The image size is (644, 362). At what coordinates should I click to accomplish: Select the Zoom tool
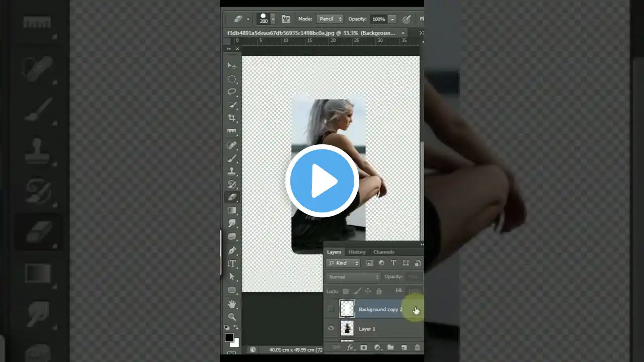[231, 317]
